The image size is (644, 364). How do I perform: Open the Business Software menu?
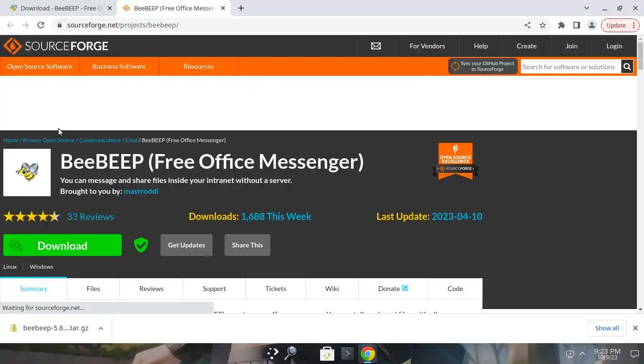(x=119, y=66)
